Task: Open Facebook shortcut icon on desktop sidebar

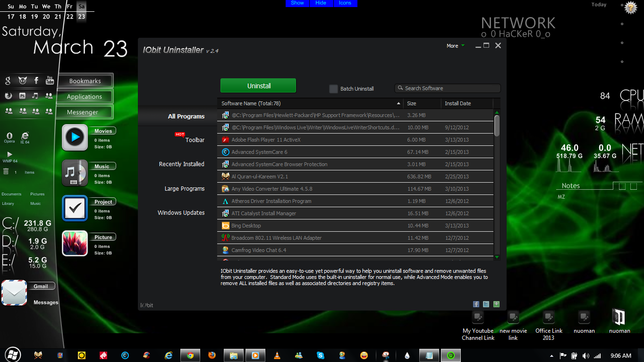Action: (35, 81)
